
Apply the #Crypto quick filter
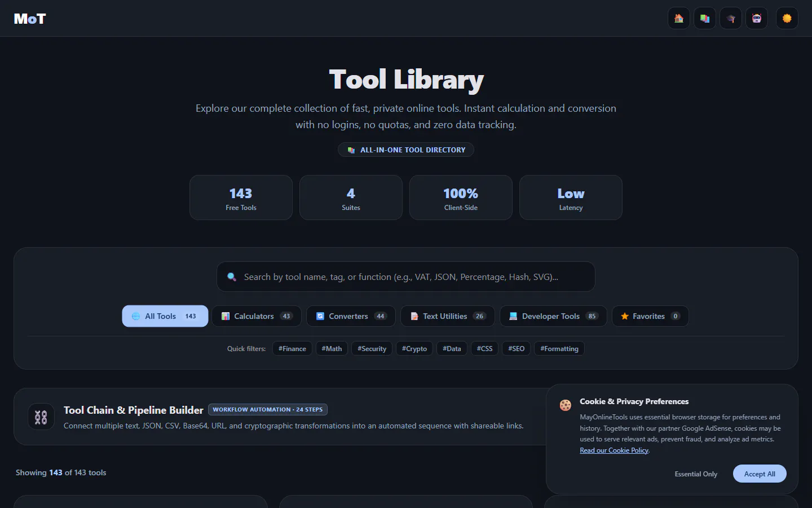click(414, 349)
